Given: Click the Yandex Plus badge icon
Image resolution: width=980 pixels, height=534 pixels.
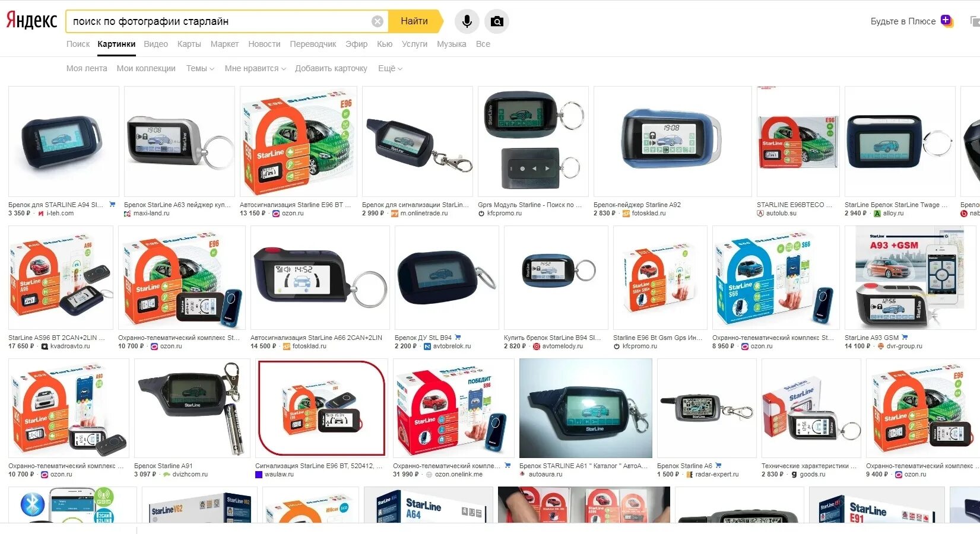Looking at the screenshot, I should [947, 21].
